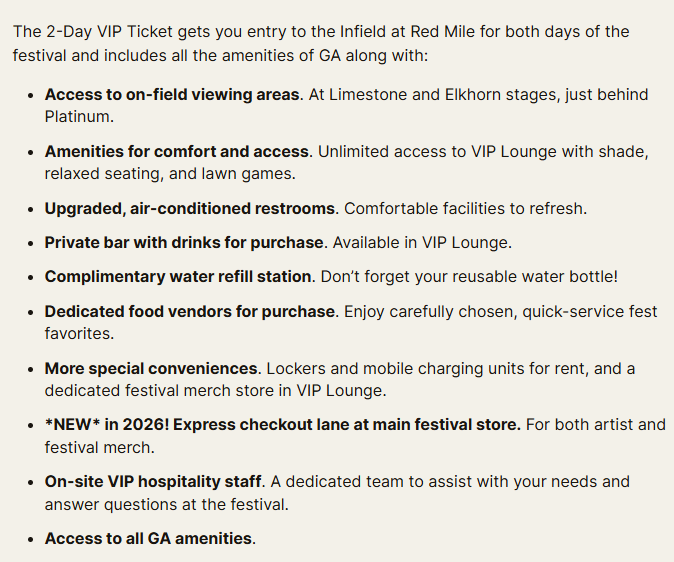Click "Comfortable facilities to refresh" text
Viewport: 674px width, 562px height.
click(465, 209)
